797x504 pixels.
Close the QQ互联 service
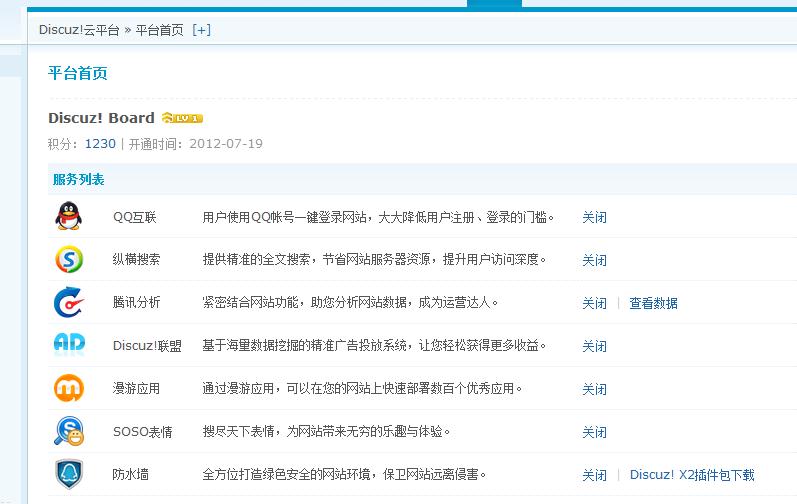click(594, 217)
